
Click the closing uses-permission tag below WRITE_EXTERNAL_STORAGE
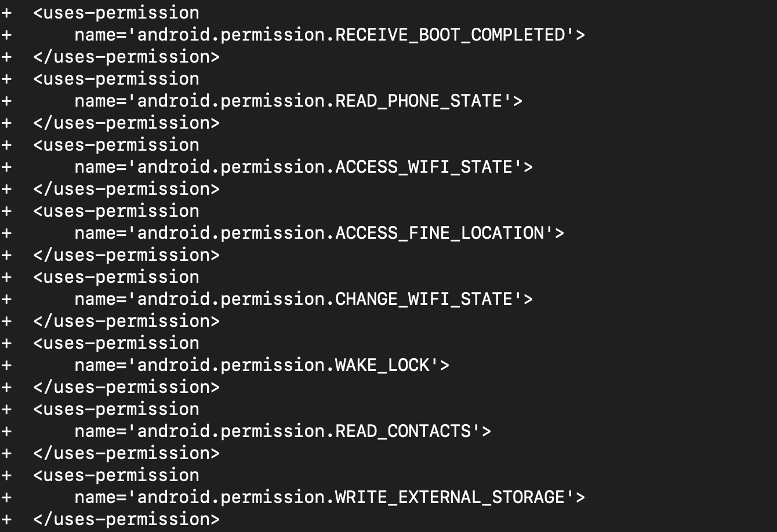(x=126, y=519)
